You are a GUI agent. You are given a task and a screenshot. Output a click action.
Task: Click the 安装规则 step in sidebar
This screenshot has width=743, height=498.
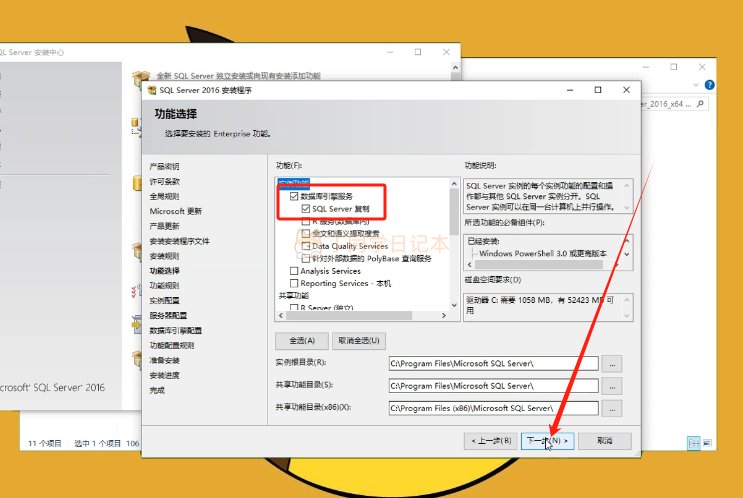coord(164,256)
